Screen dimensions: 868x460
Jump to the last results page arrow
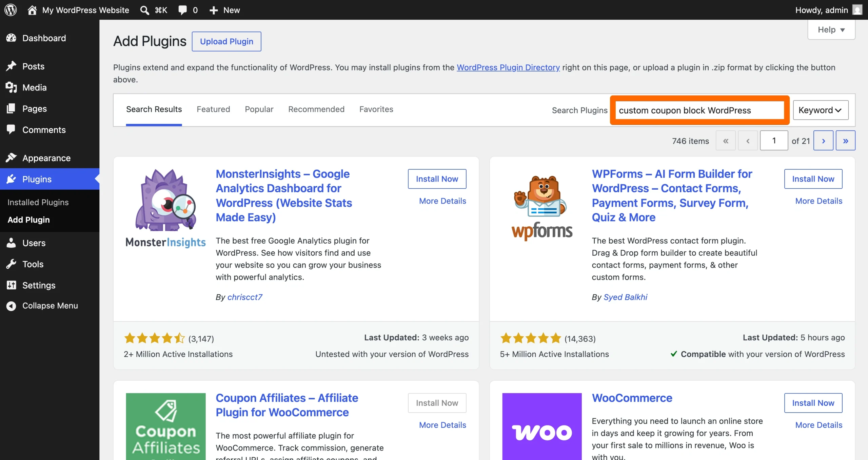846,141
